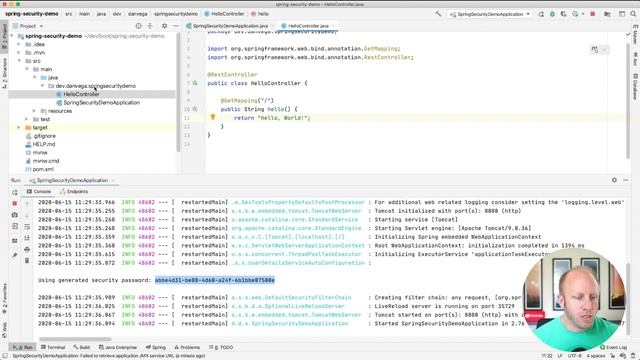This screenshot has height=360, width=640.
Task: Click the Pin Tab icon in Run panel
Action: pyautogui.click(x=15, y=256)
